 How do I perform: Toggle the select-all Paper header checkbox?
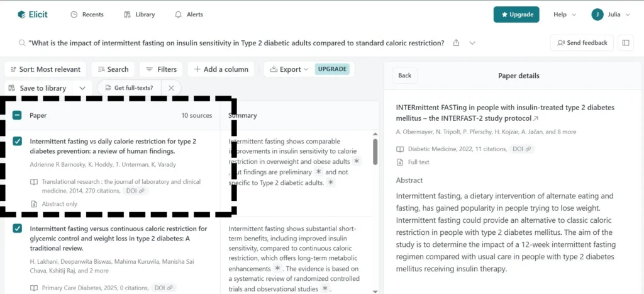tap(17, 116)
